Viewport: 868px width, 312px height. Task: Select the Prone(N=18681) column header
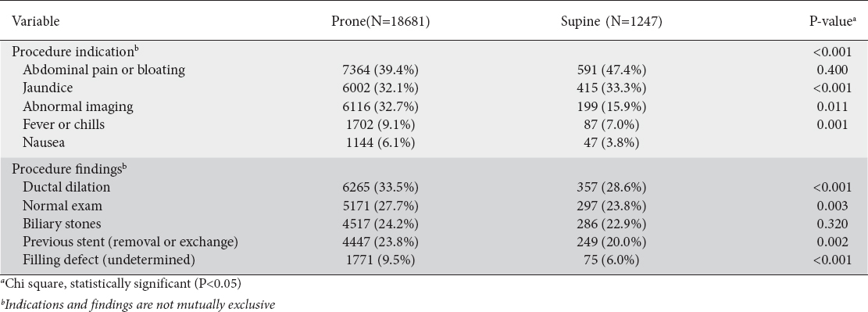tap(380, 21)
